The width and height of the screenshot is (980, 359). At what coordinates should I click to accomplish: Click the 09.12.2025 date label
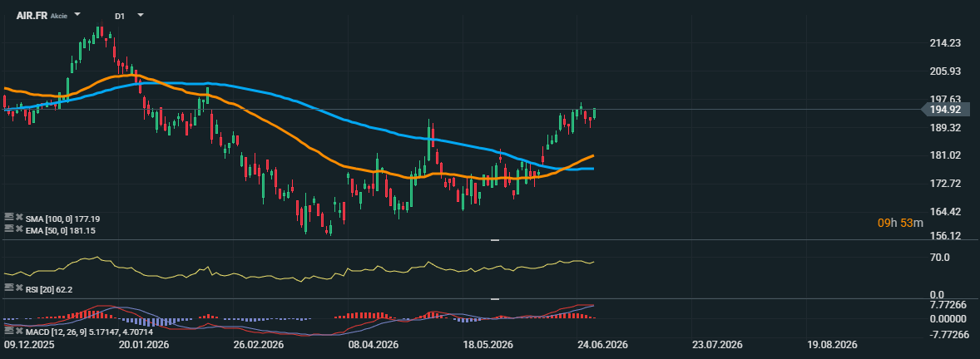click(29, 345)
